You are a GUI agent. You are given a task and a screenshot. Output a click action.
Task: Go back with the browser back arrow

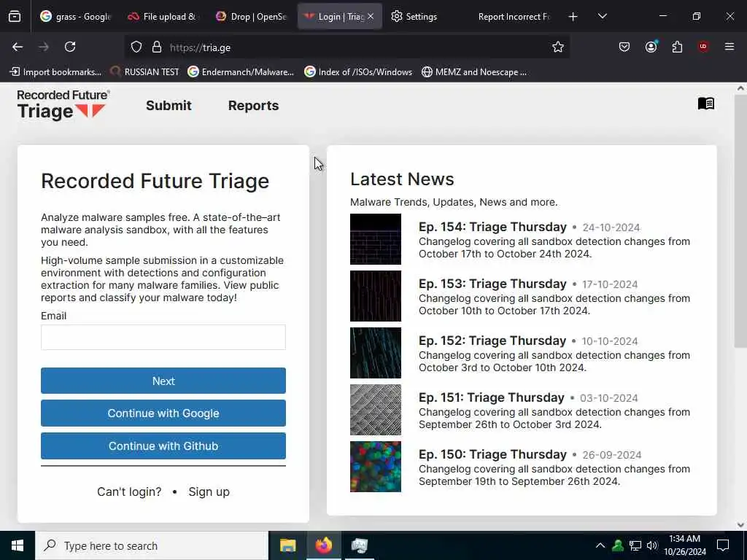[18, 47]
